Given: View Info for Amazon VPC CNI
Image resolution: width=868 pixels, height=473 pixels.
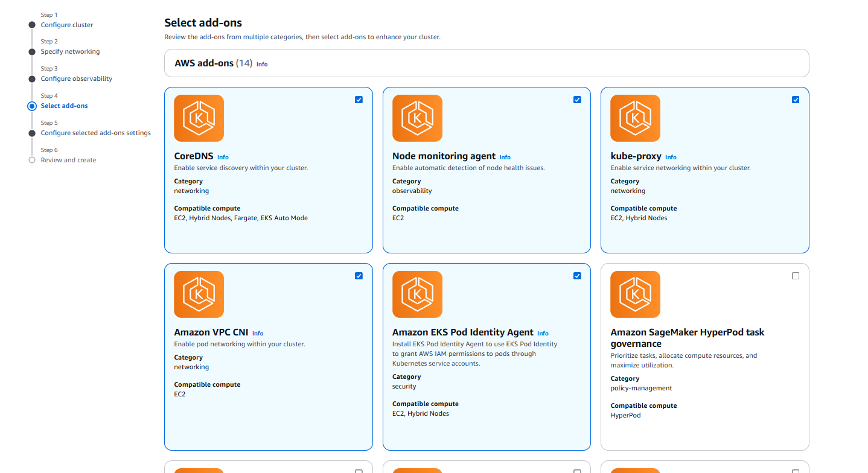Looking at the screenshot, I should (x=258, y=333).
